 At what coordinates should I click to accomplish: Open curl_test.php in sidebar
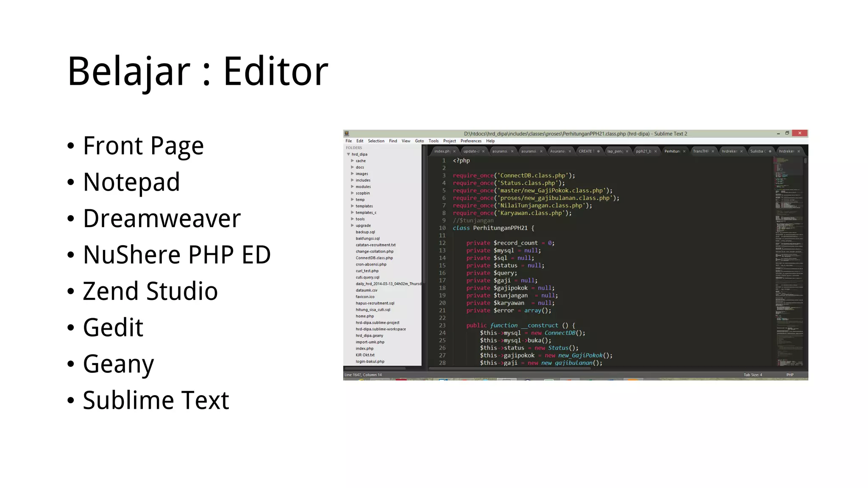(x=367, y=271)
